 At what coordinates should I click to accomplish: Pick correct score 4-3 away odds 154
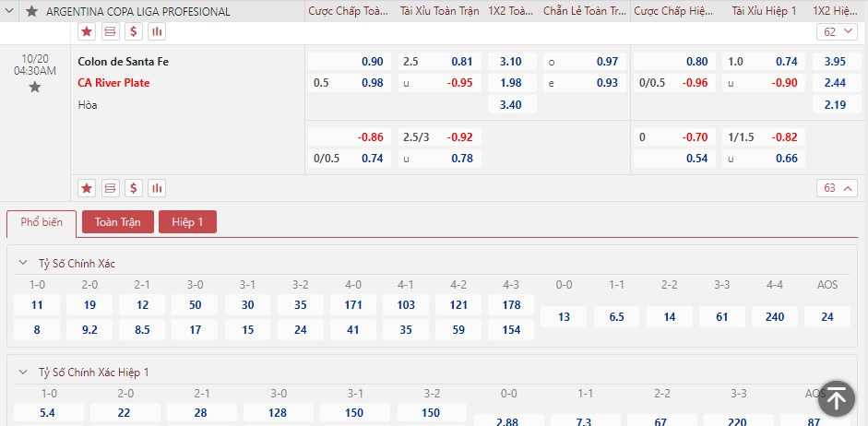[512, 330]
